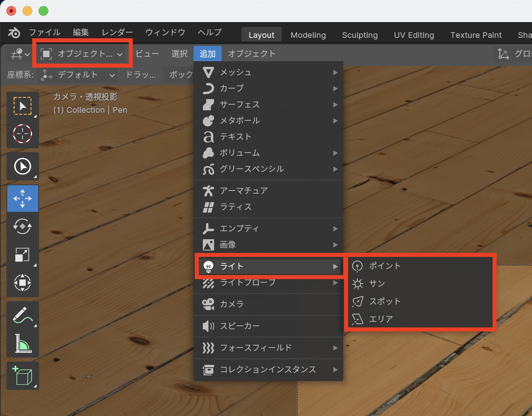Select the Measure tool
This screenshot has height=416, width=532.
(x=23, y=343)
